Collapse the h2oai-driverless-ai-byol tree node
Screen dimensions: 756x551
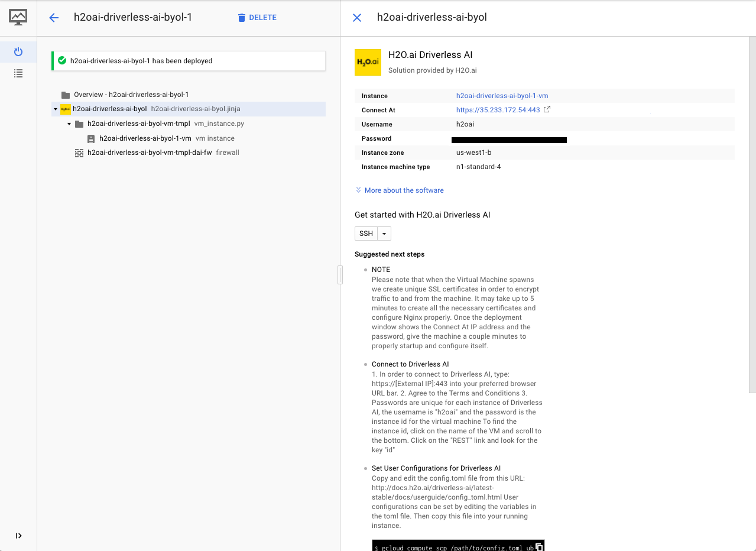point(54,109)
